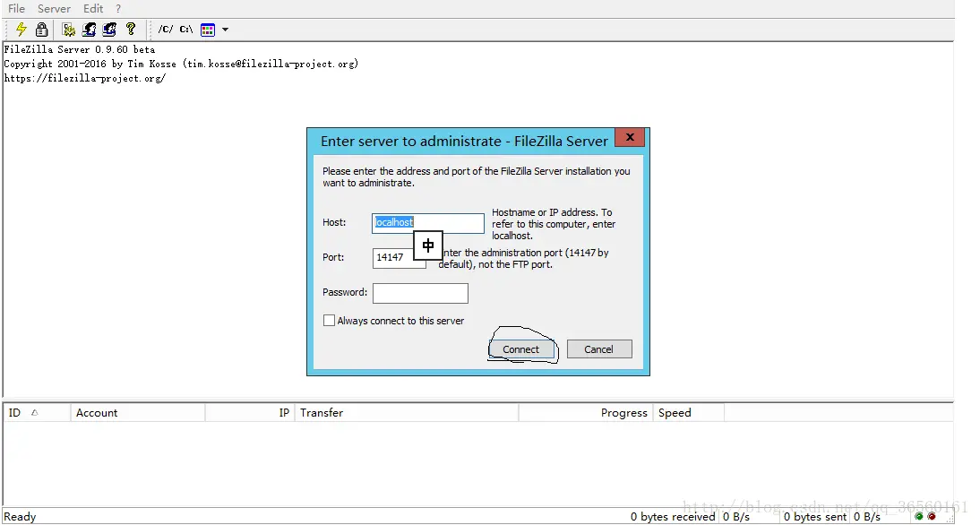Image resolution: width=980 pixels, height=525 pixels.
Task: Open the Server menu
Action: click(x=54, y=9)
